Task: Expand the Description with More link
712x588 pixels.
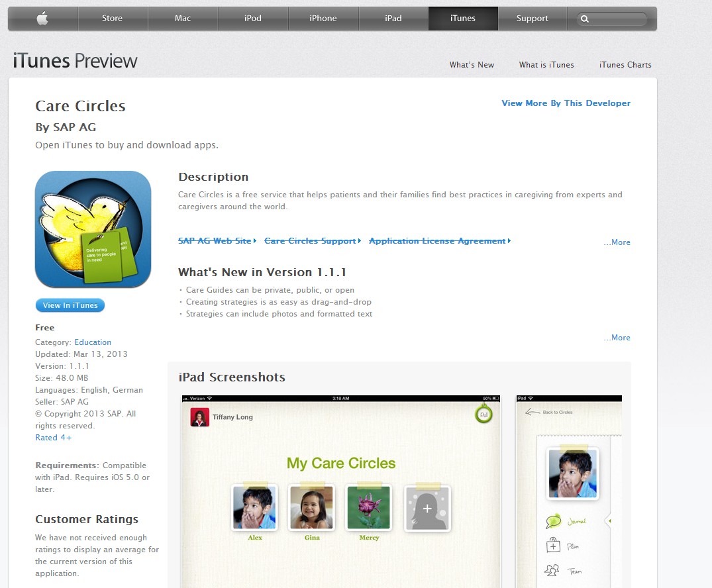Action: click(617, 242)
